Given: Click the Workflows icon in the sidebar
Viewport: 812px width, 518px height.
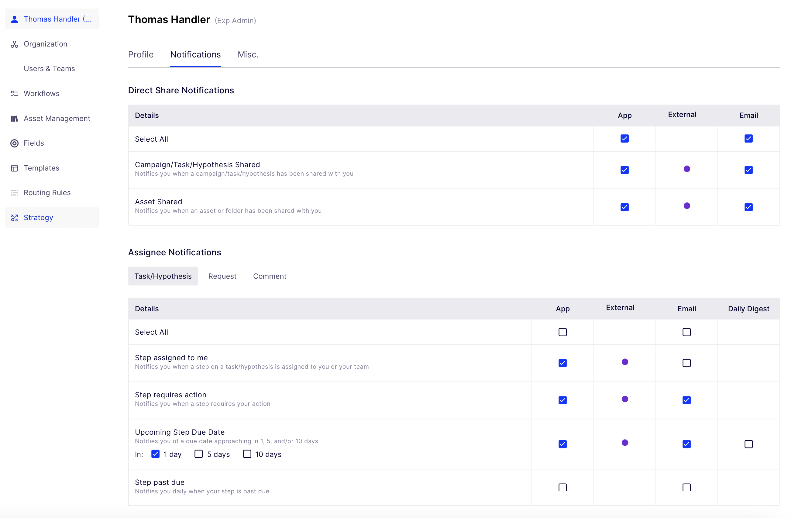Looking at the screenshot, I should pyautogui.click(x=14, y=93).
